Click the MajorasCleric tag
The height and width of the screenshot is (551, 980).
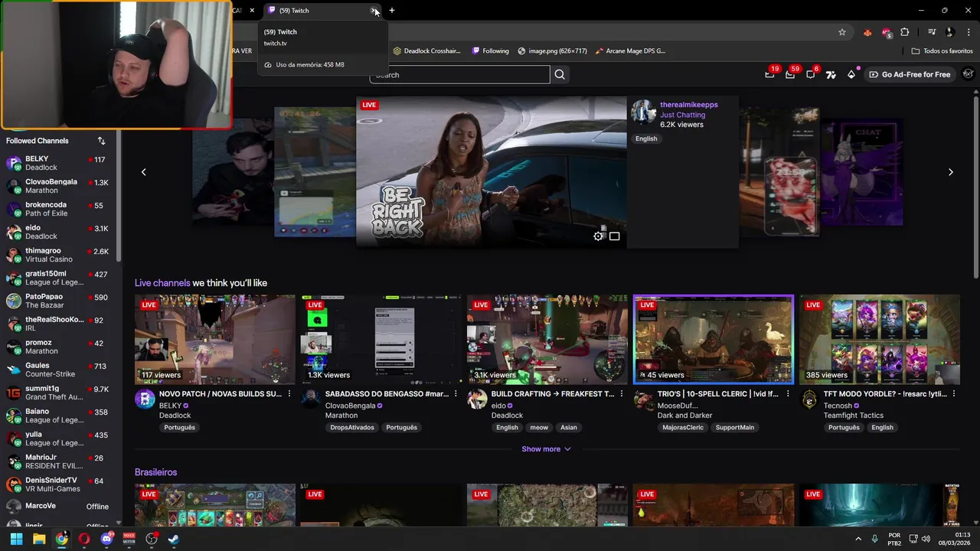pyautogui.click(x=683, y=428)
